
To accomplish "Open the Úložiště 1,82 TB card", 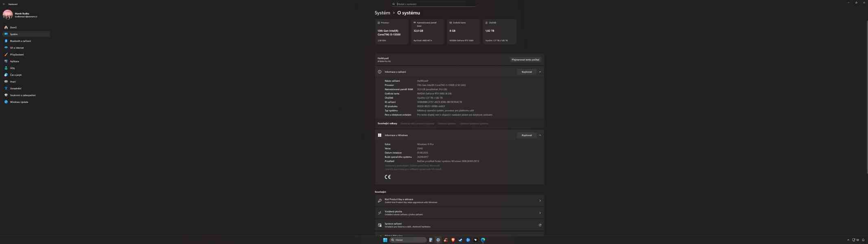I will pyautogui.click(x=499, y=32).
